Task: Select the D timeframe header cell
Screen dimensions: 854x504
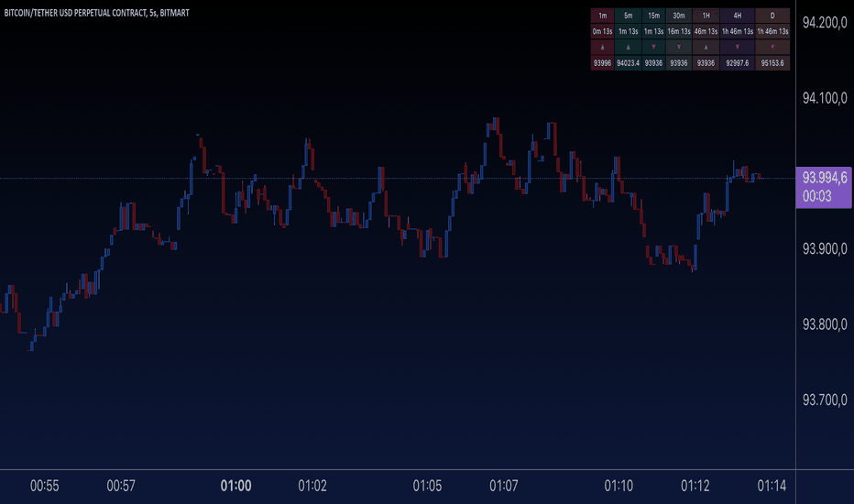Action: (772, 16)
